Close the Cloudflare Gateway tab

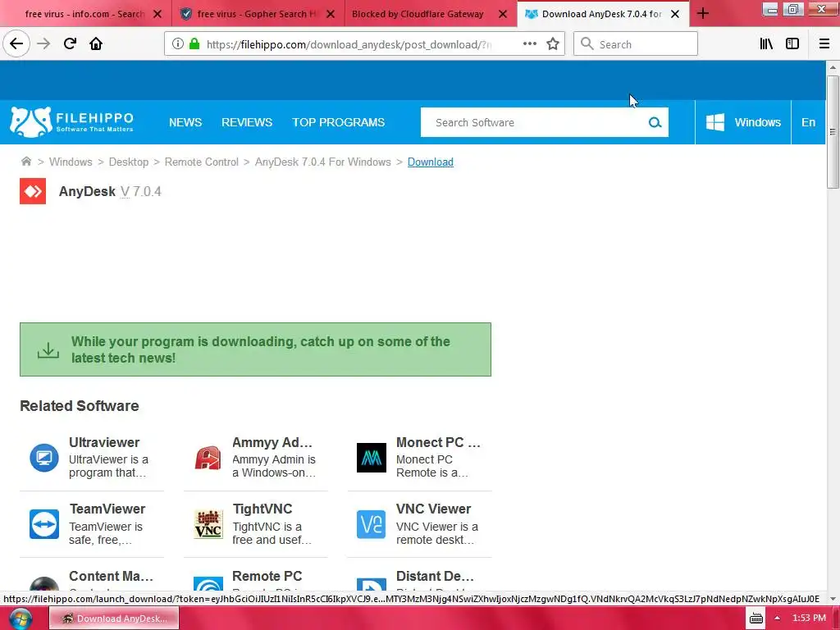tap(503, 14)
